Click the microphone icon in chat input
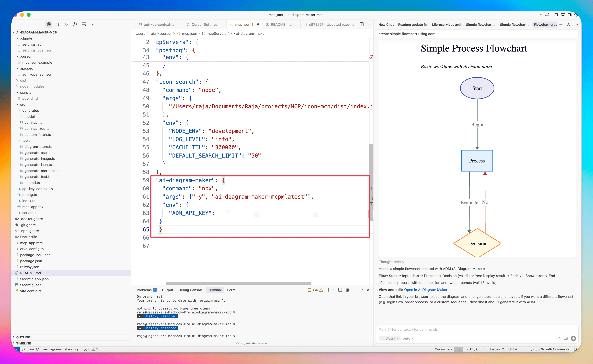 pyautogui.click(x=573, y=339)
